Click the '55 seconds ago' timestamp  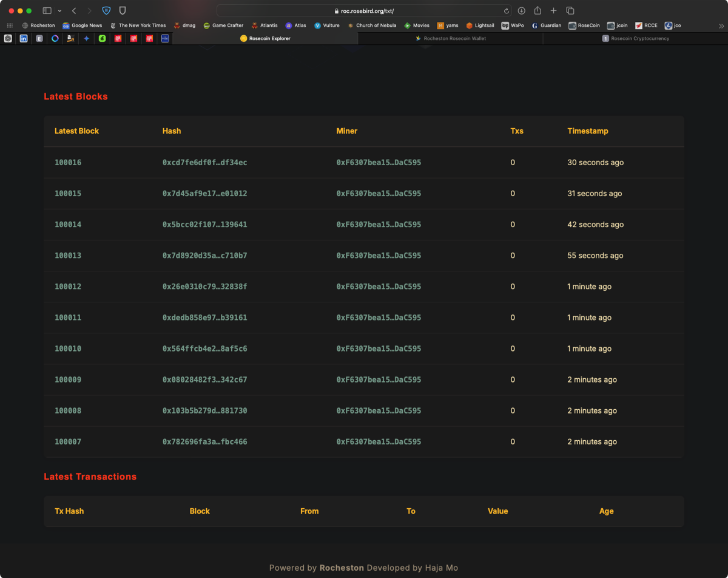tap(595, 256)
